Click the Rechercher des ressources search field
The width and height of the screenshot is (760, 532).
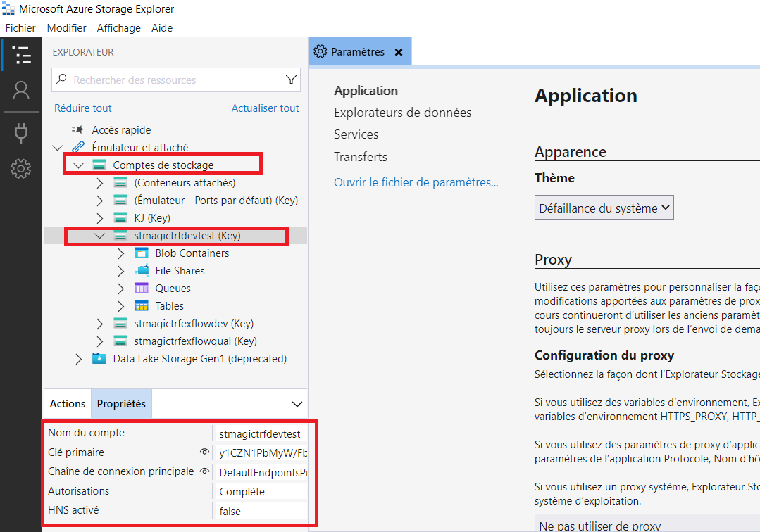(176, 80)
